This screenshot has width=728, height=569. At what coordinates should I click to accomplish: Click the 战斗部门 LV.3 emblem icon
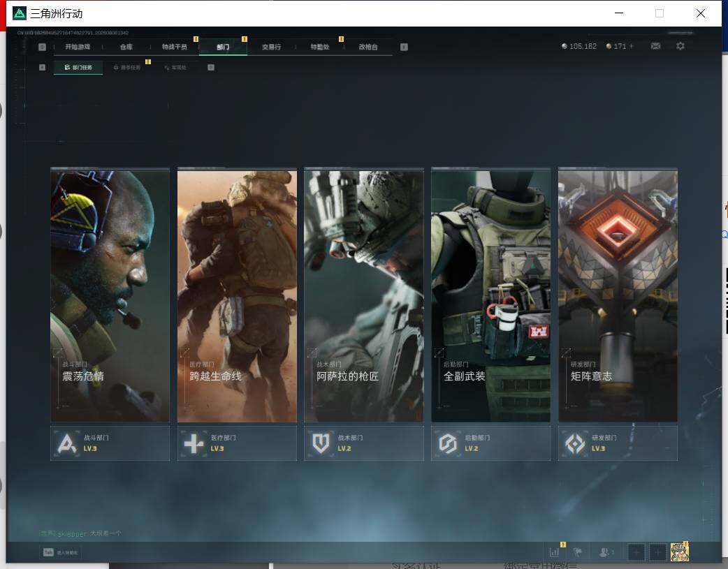[x=67, y=443]
